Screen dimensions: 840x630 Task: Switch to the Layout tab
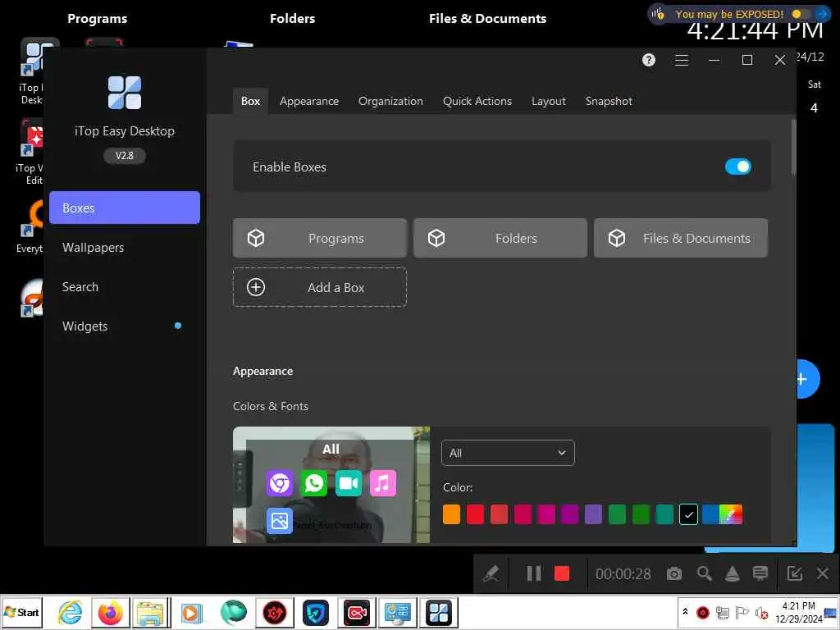pyautogui.click(x=549, y=101)
